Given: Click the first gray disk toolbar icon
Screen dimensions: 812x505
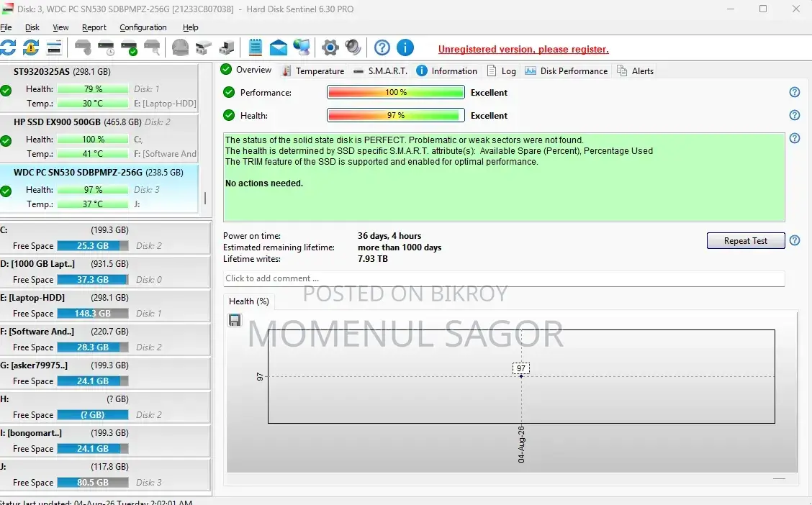Looking at the screenshot, I should [83, 47].
